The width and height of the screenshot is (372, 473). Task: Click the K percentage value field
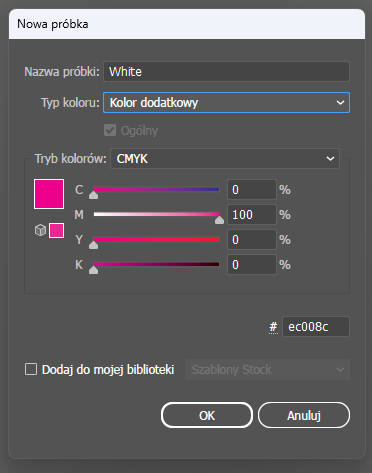(252, 265)
